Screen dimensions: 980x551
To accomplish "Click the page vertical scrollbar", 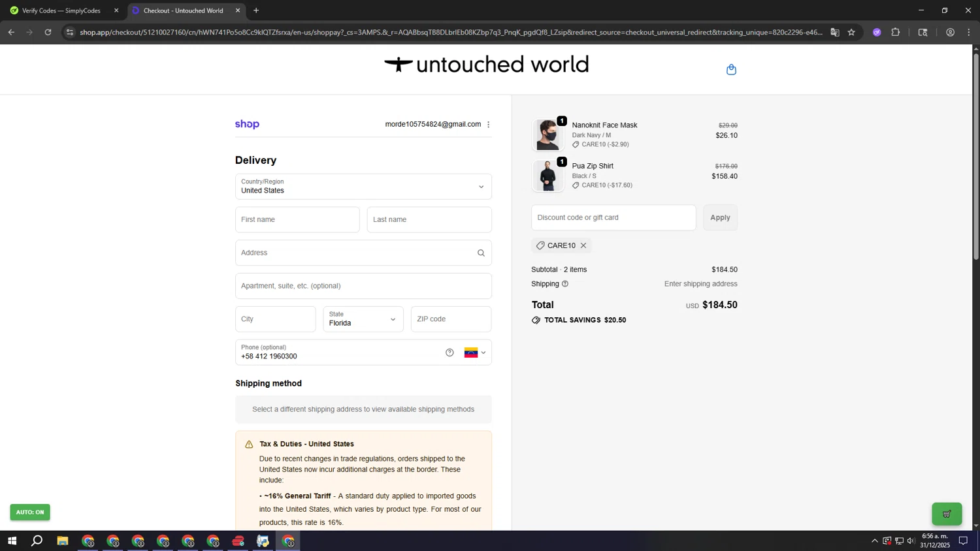I will (x=976, y=157).
